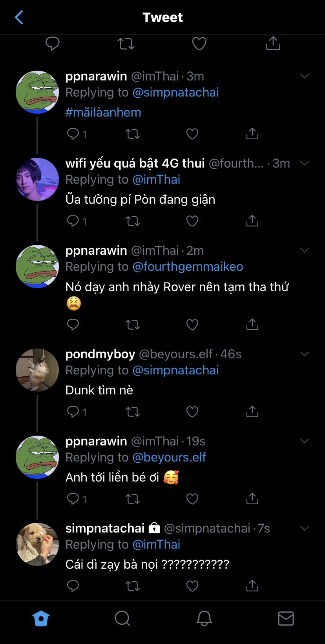Go back using the top-left arrow

(19, 17)
